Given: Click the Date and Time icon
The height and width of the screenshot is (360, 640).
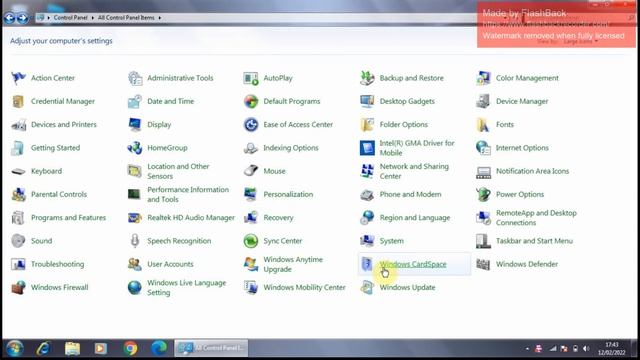Looking at the screenshot, I should pyautogui.click(x=135, y=101).
